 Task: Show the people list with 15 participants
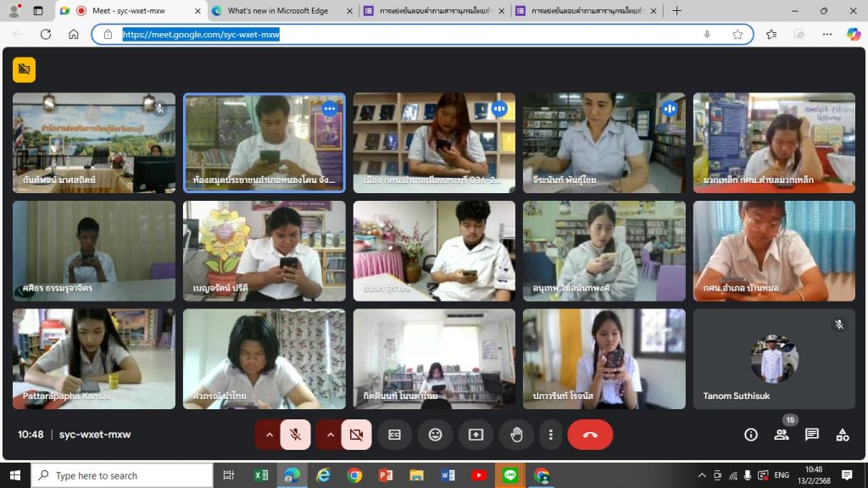(781, 435)
